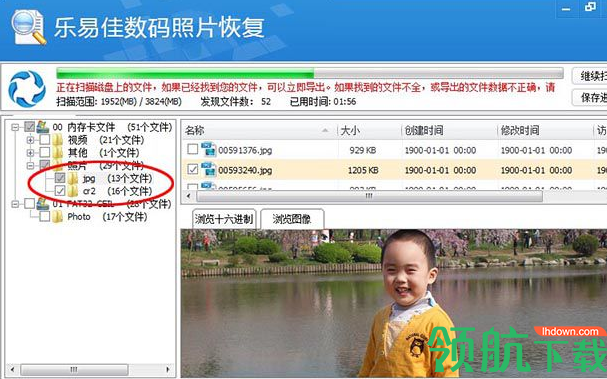Sort by the 修改时间 column header

545,130
